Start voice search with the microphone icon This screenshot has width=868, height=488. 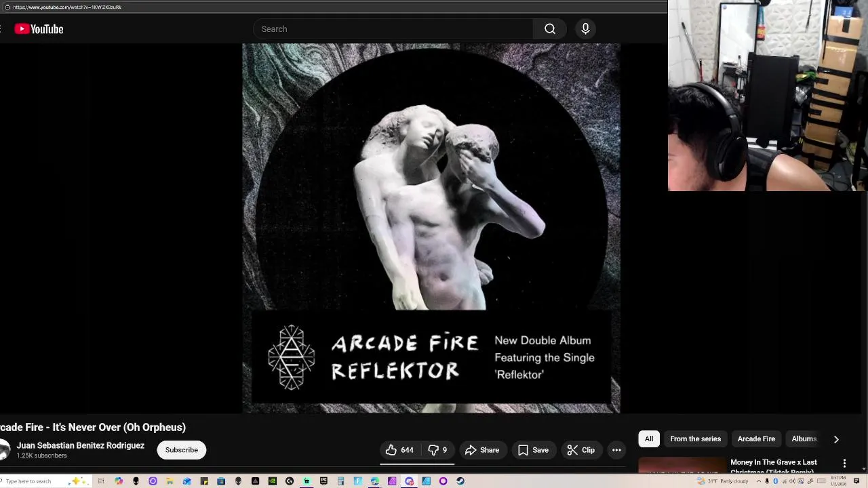pos(585,29)
